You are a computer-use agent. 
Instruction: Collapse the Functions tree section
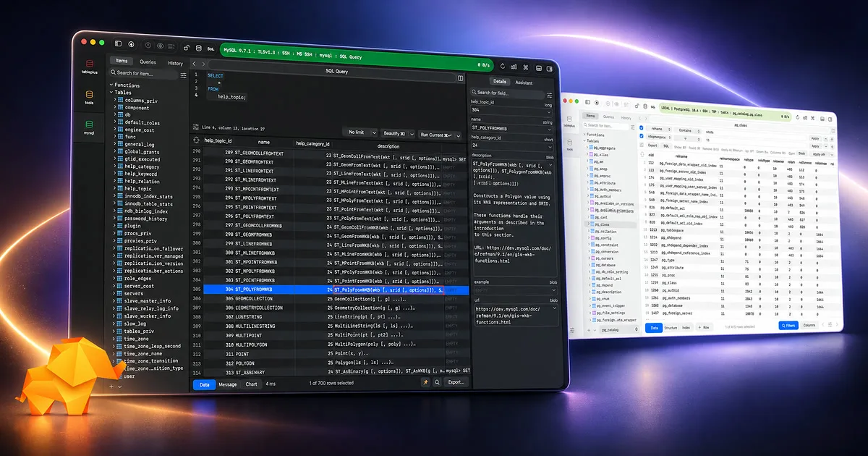pos(111,85)
